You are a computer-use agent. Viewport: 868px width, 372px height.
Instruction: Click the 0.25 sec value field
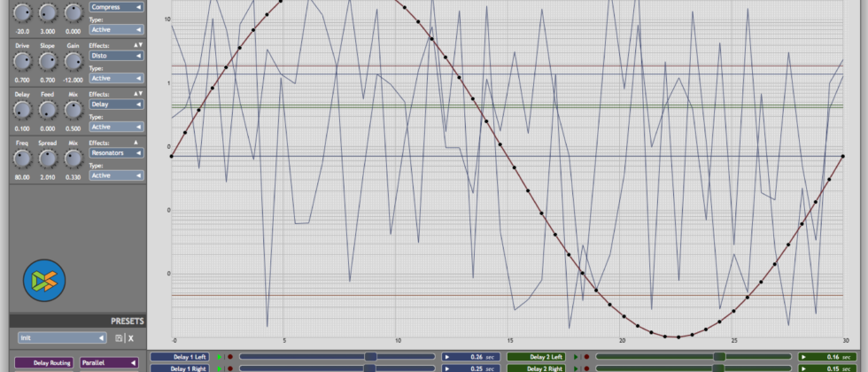coord(471,368)
